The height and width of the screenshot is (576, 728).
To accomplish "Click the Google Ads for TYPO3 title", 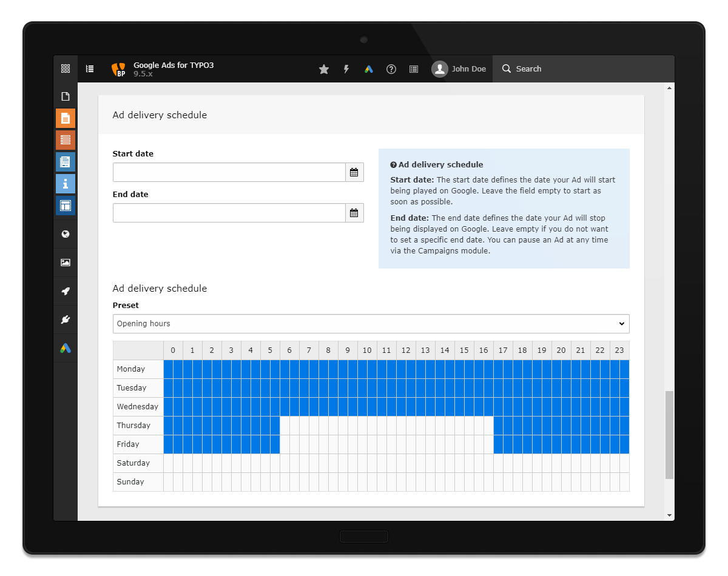I will point(174,65).
